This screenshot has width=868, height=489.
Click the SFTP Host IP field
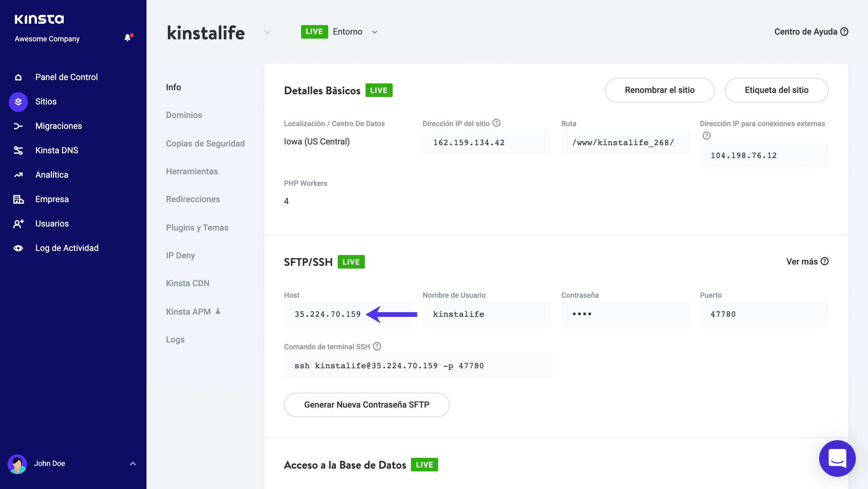328,314
